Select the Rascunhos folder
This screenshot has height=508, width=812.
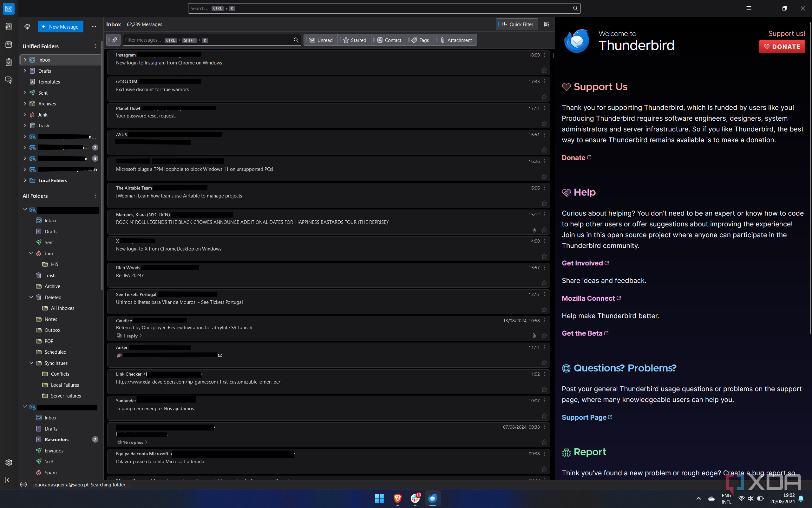(60, 439)
